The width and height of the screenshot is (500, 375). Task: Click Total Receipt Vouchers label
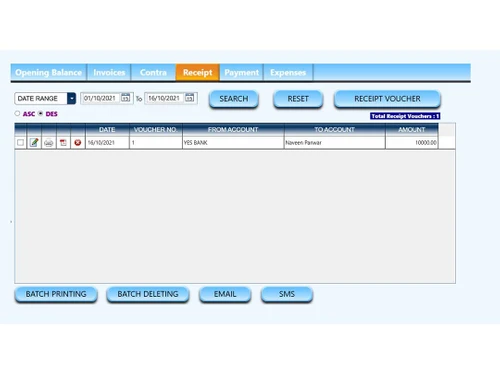pos(405,116)
